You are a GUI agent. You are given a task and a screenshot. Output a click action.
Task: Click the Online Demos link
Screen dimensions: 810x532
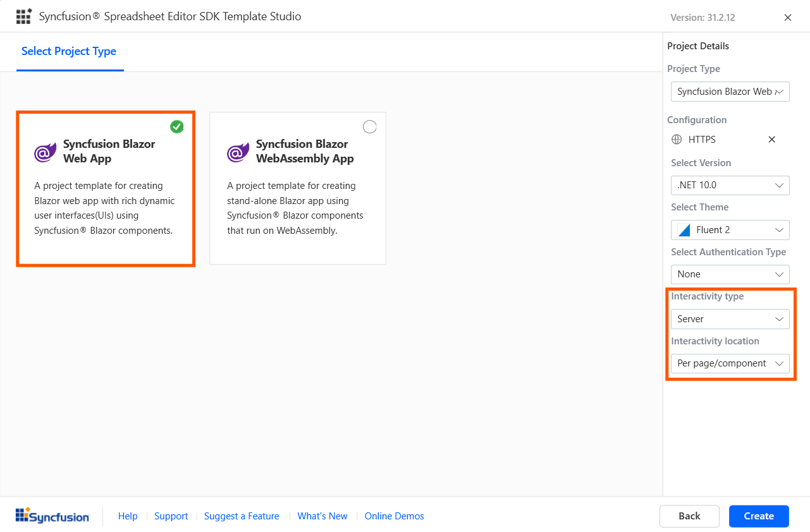tap(394, 516)
